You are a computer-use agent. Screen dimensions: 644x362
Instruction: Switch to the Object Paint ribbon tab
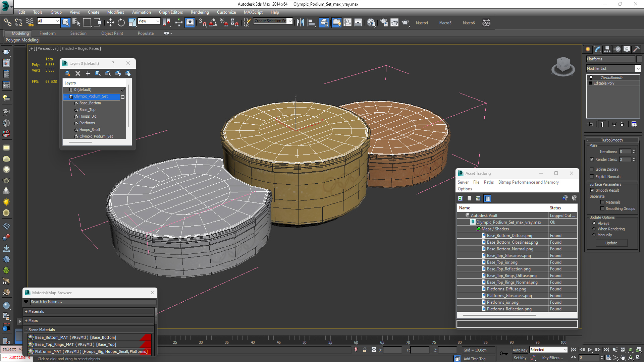coord(112,33)
